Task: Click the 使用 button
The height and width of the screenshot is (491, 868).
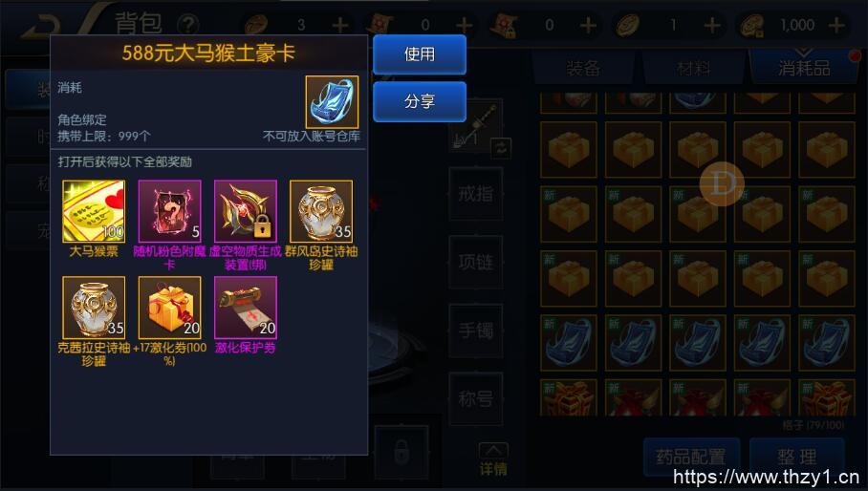Action: tap(420, 54)
